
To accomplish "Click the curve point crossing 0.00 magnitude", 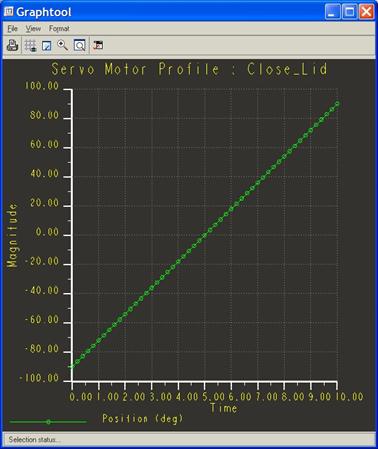I will pyautogui.click(x=205, y=235).
